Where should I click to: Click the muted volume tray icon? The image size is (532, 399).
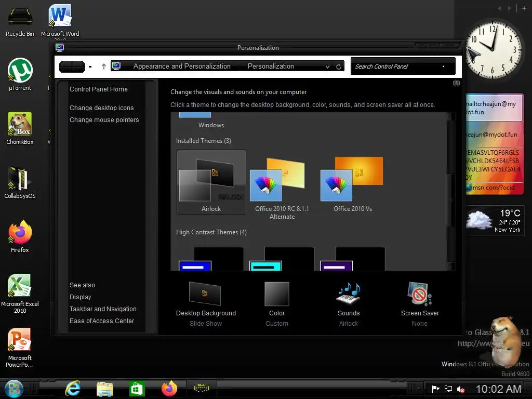pos(461,389)
